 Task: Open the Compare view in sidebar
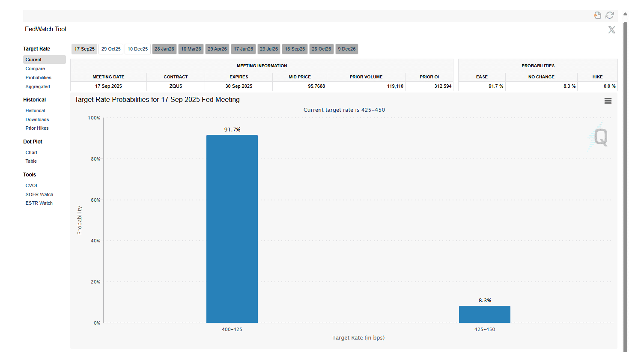pos(35,69)
